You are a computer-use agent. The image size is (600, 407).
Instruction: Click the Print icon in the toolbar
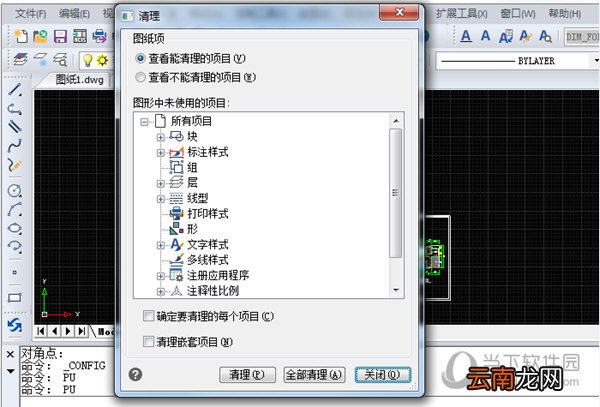(x=99, y=36)
